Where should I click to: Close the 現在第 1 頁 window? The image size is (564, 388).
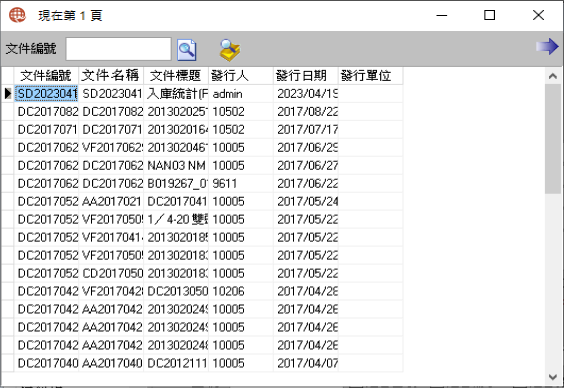pyautogui.click(x=538, y=15)
